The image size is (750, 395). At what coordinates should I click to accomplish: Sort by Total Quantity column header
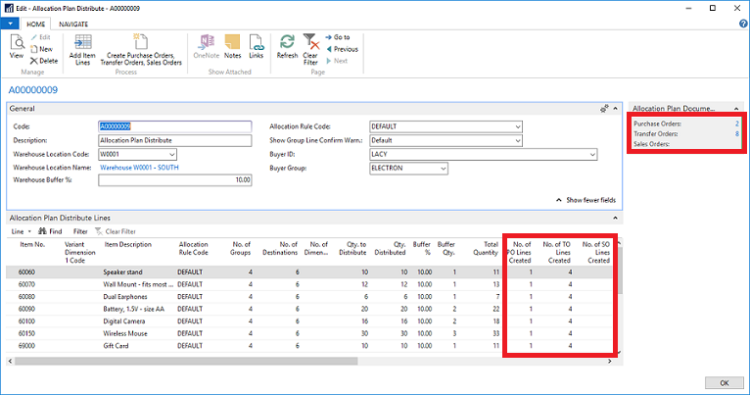coord(485,249)
